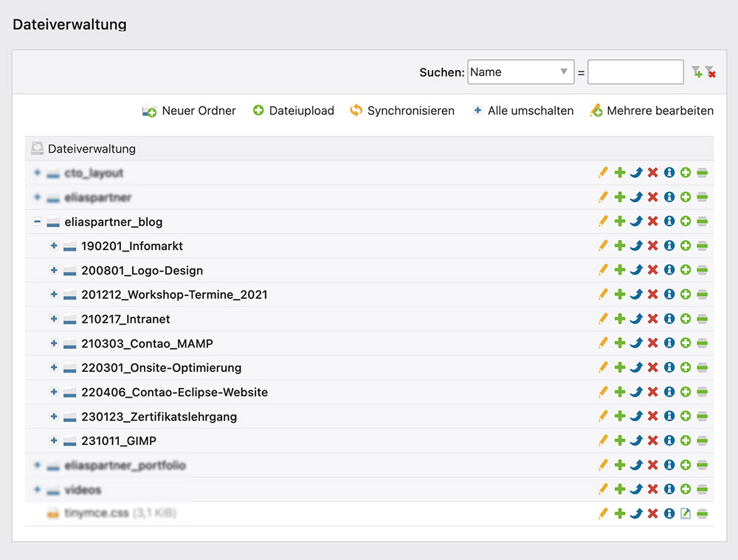Click the red delete X for 200801_Logo-Design
Viewport: 738px width, 560px height.
tap(652, 270)
